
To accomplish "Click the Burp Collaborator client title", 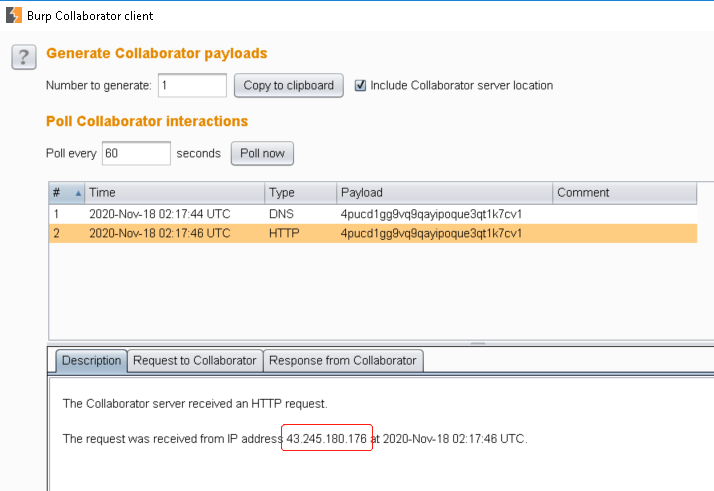I will click(x=90, y=16).
